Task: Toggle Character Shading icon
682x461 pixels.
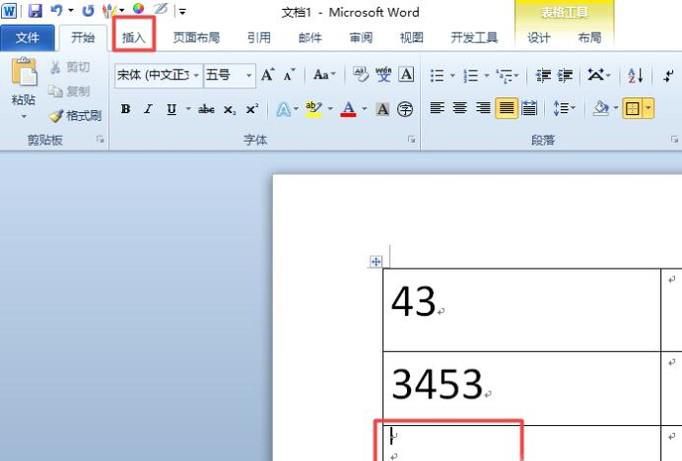Action: click(x=383, y=109)
